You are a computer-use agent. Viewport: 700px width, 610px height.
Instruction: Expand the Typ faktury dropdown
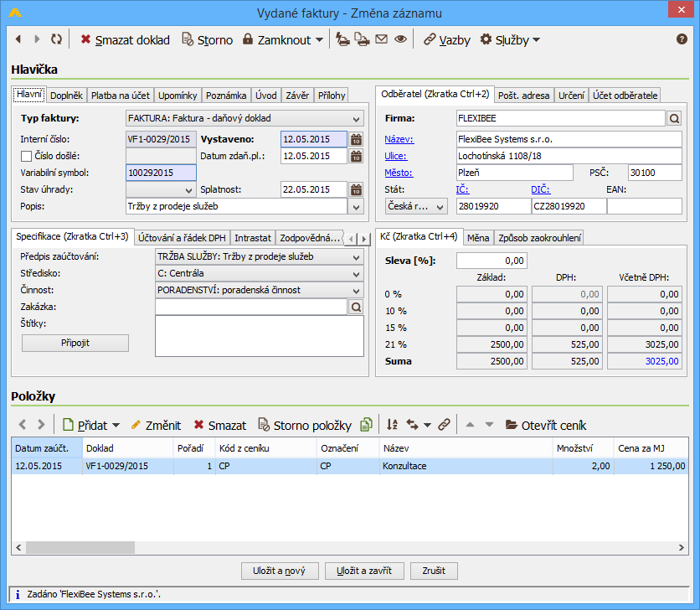(x=356, y=119)
